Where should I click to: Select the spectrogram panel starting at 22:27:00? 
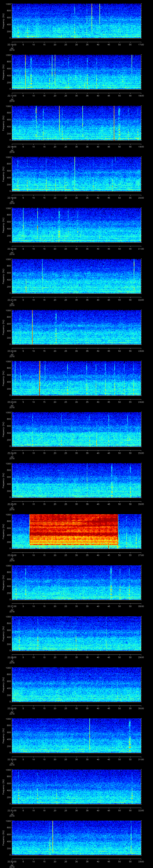tap(77, 583)
